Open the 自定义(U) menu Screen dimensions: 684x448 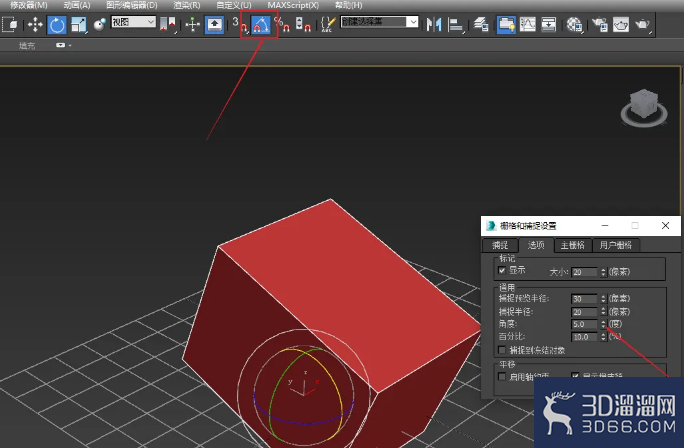(234, 5)
